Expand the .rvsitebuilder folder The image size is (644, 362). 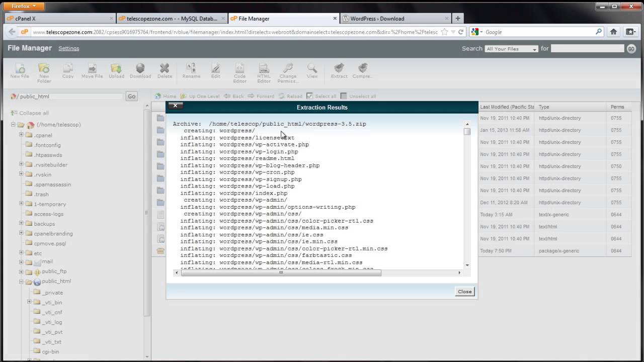21,164
